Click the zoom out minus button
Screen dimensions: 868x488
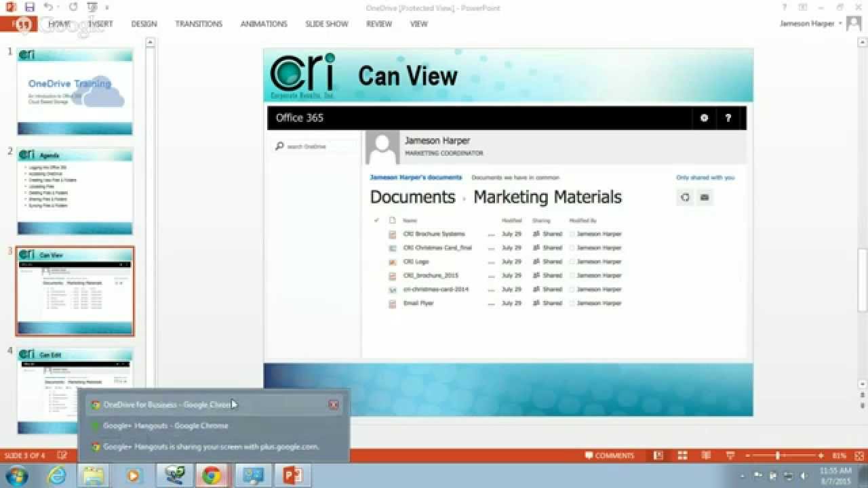pyautogui.click(x=747, y=455)
